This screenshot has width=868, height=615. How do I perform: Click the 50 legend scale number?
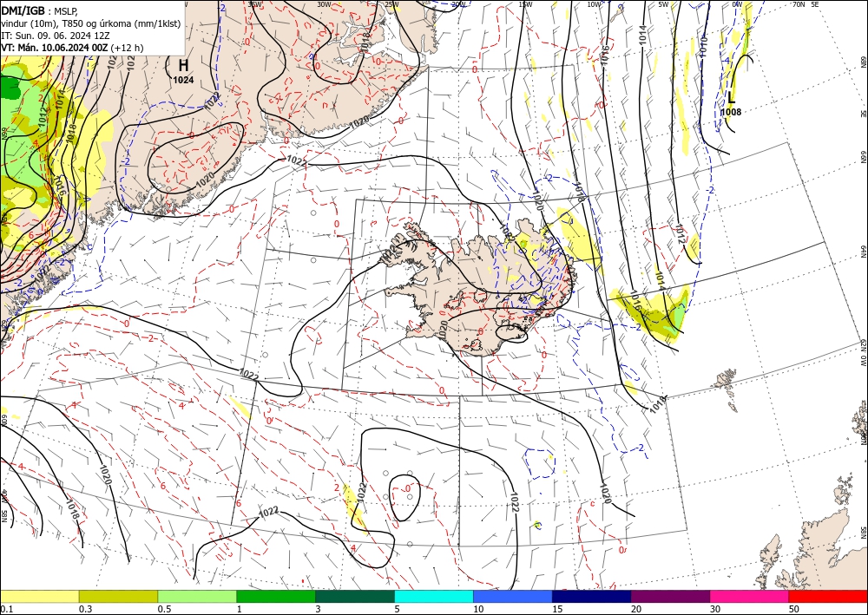[x=794, y=609]
